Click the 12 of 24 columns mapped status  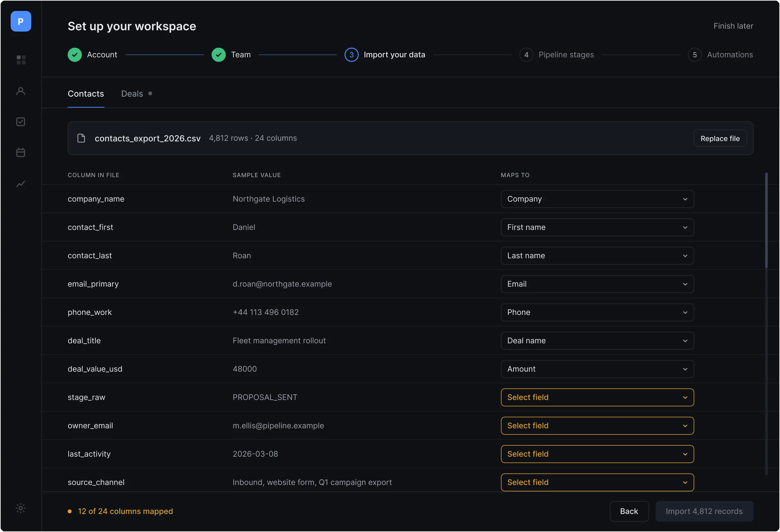(x=125, y=511)
